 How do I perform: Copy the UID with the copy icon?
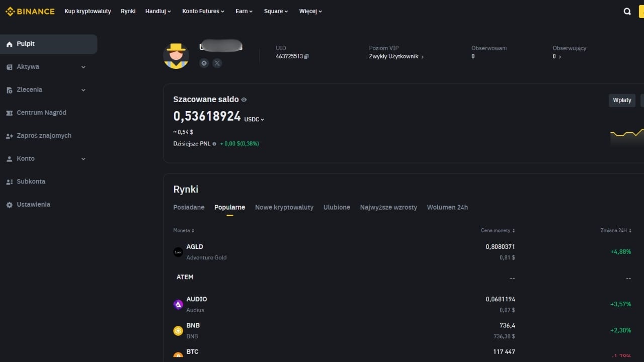[306, 56]
